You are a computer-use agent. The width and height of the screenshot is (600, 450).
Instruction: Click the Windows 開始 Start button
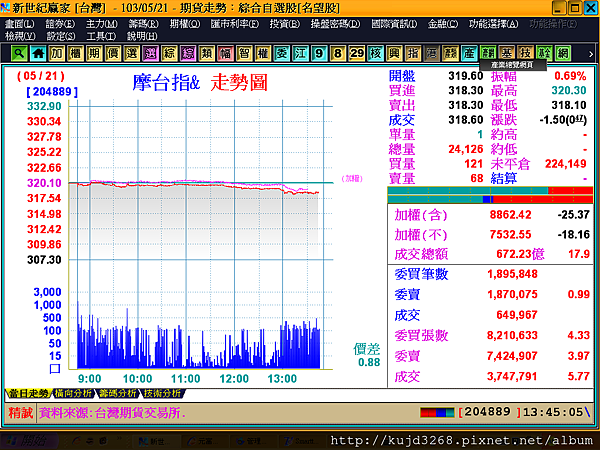(x=28, y=441)
